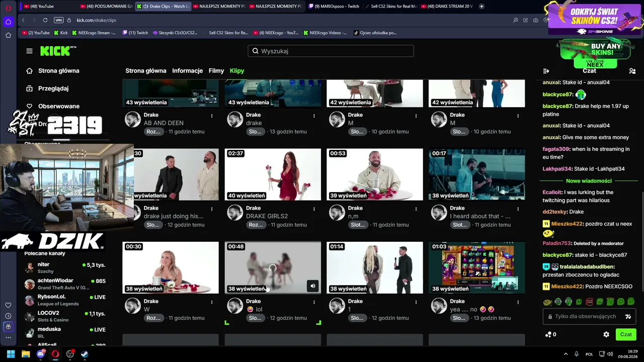Open the VPN badge in address bar
644x362 pixels.
coord(58,20)
